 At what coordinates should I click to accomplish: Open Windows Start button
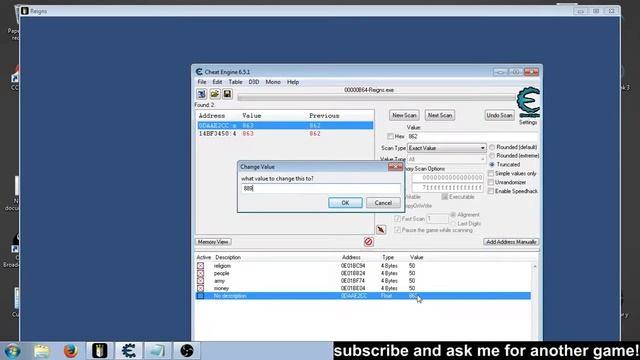[x=12, y=351]
